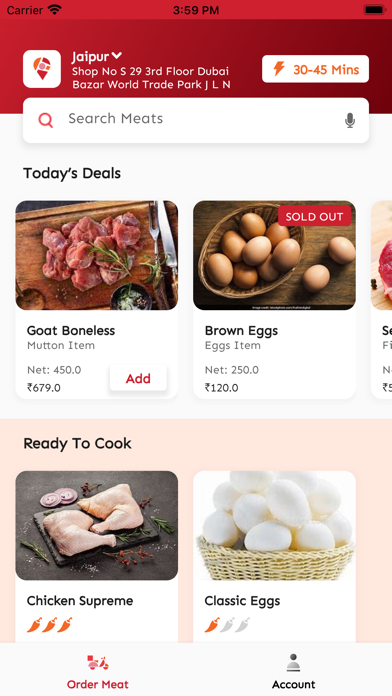This screenshot has width=392, height=696.
Task: Open the Goat Boneless product image
Action: pyautogui.click(x=97, y=255)
